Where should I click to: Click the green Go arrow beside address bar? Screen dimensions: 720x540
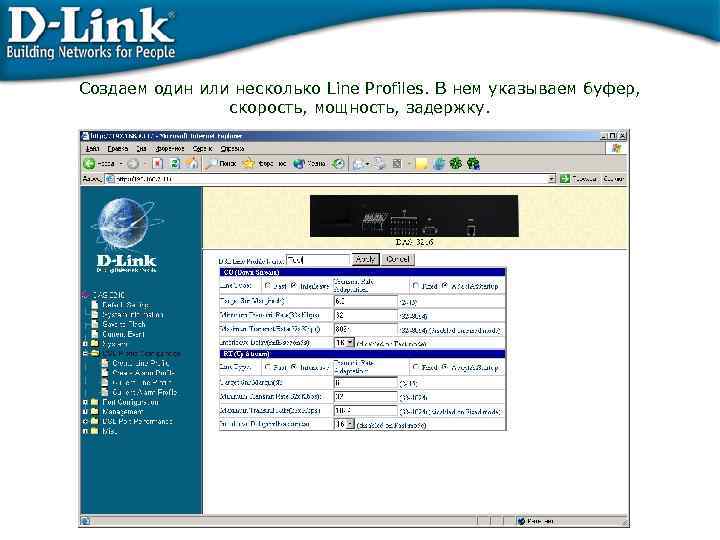coord(565,179)
